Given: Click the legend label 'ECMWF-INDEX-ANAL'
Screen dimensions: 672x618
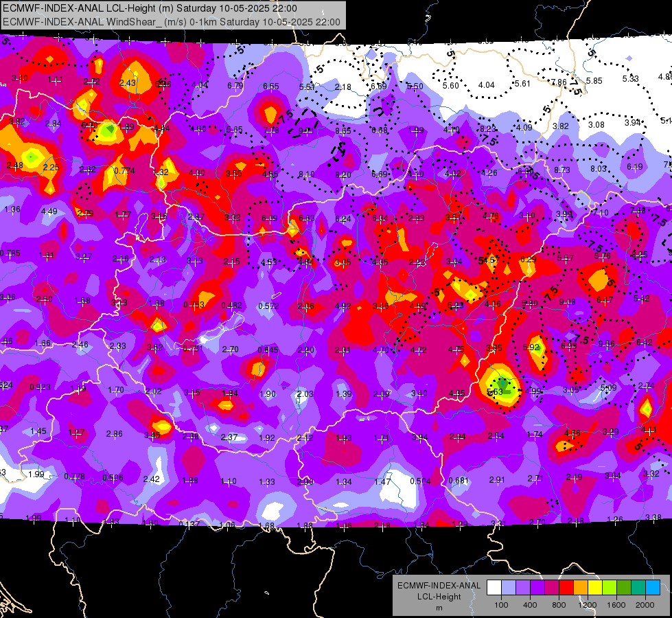Looking at the screenshot, I should [439, 586].
